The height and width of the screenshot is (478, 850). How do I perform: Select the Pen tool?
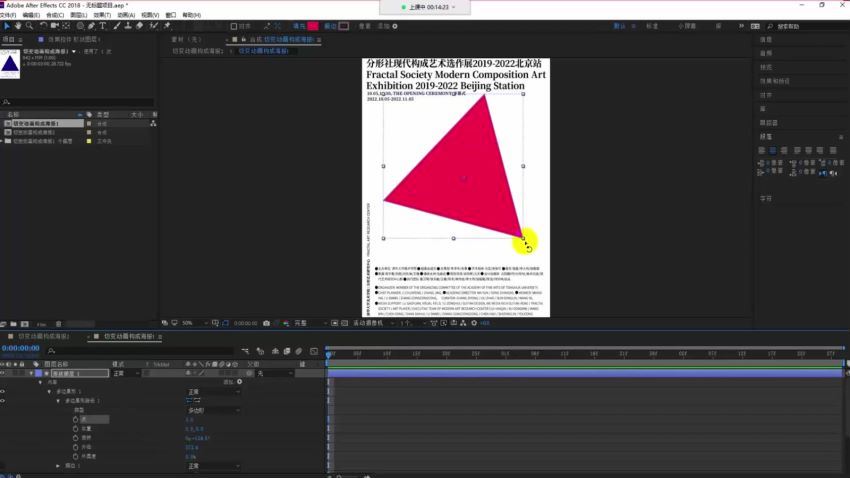[91, 25]
